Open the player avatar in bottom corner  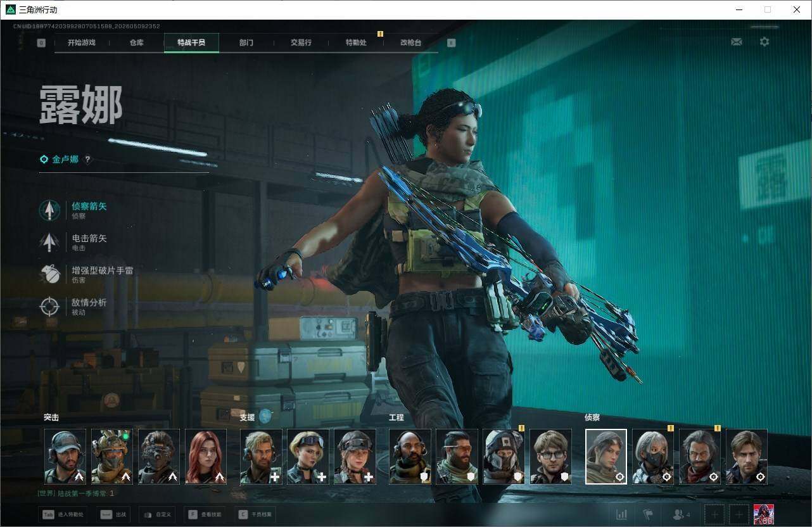(763, 515)
